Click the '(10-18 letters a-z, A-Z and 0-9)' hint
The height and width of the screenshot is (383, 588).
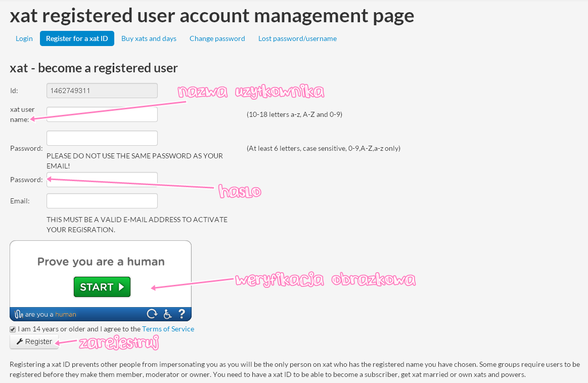tap(294, 114)
